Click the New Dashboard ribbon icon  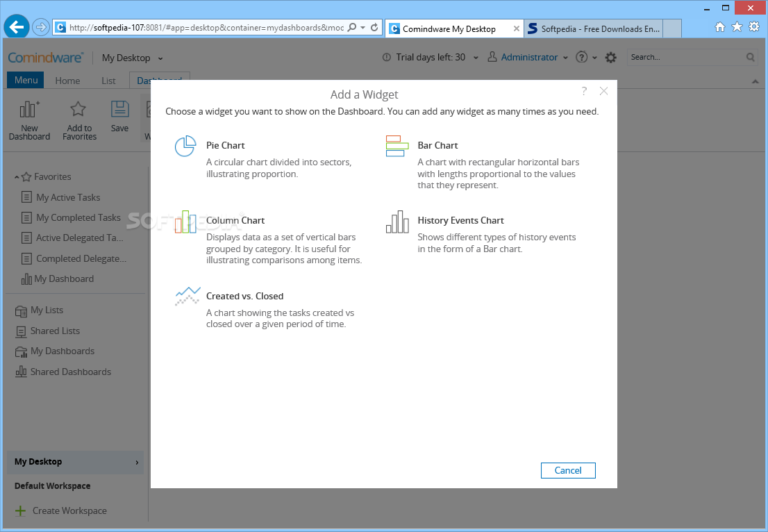click(29, 109)
